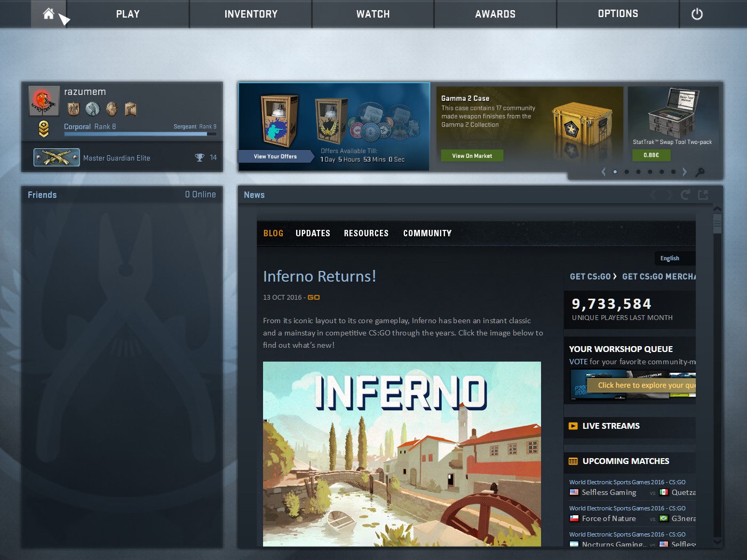Image resolution: width=747 pixels, height=560 pixels.
Task: Open the OPTIONS menu
Action: pyautogui.click(x=618, y=14)
